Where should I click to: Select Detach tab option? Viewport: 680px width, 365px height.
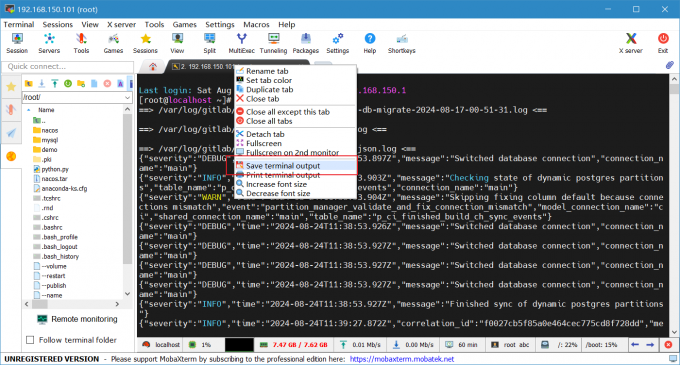pos(295,134)
